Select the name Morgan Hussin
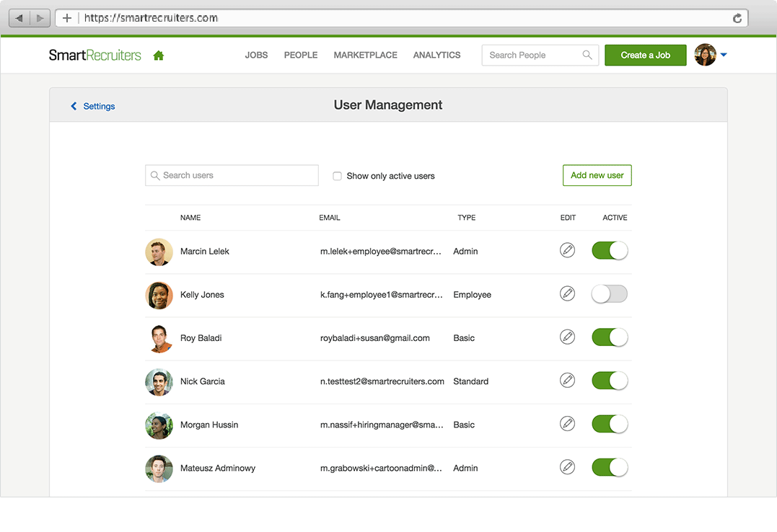The width and height of the screenshot is (777, 532). 209,425
